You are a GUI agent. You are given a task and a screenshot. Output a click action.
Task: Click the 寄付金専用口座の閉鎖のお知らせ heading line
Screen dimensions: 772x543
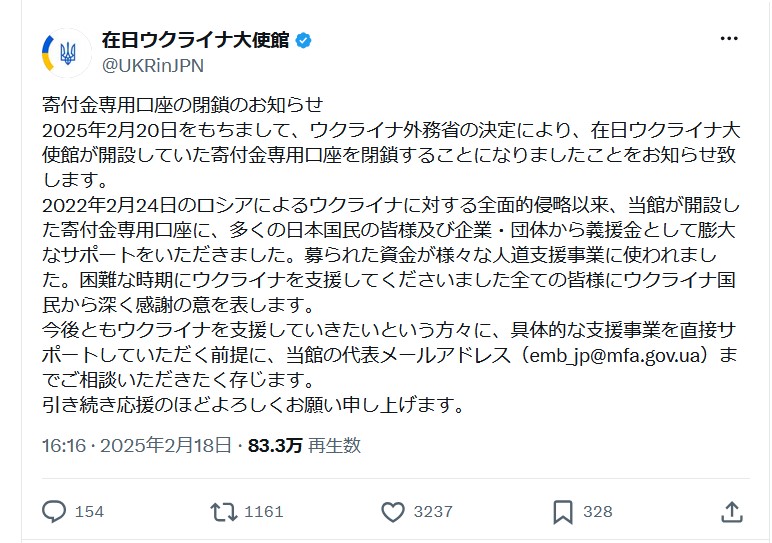point(183,104)
